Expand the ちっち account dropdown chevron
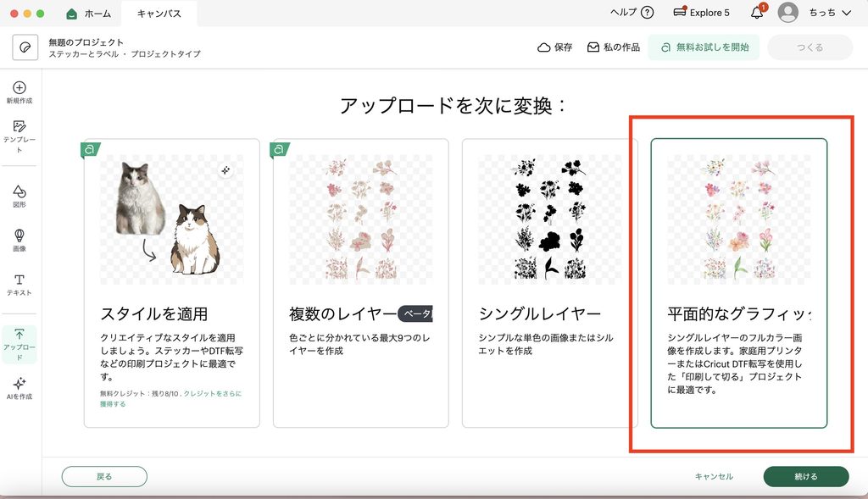 click(847, 13)
